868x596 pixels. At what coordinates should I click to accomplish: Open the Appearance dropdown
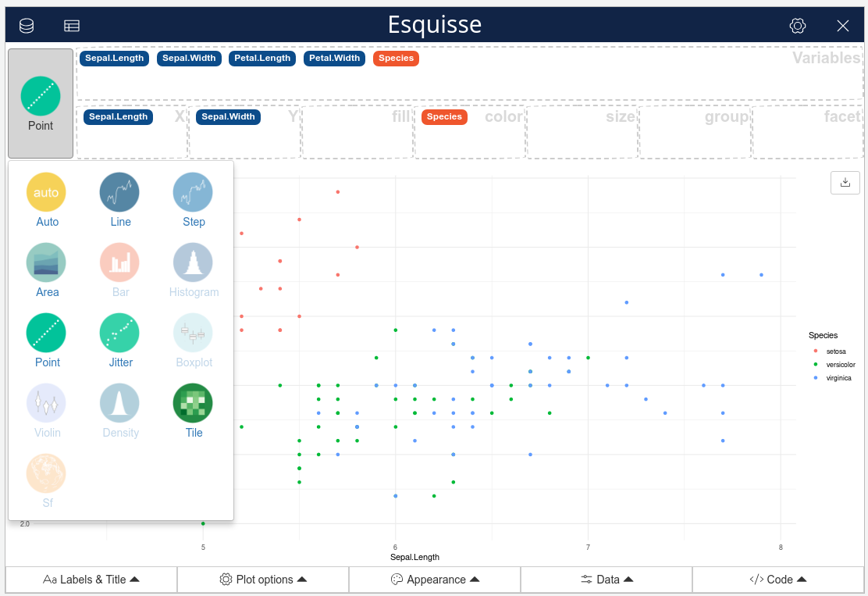pyautogui.click(x=435, y=580)
